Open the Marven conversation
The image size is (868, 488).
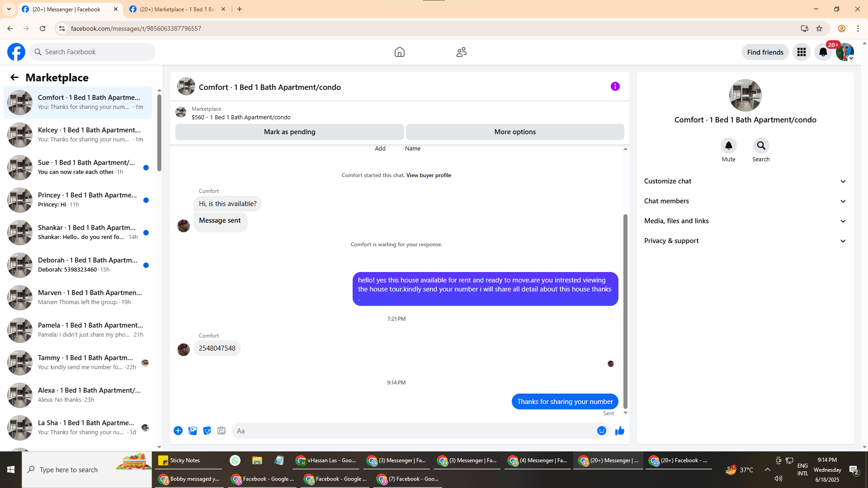tap(78, 297)
